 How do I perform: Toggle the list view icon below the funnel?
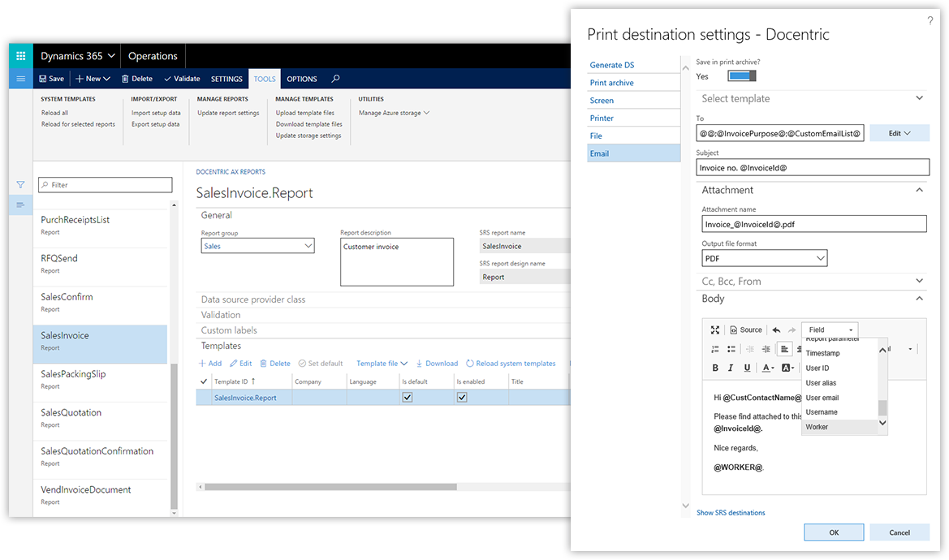pyautogui.click(x=20, y=205)
